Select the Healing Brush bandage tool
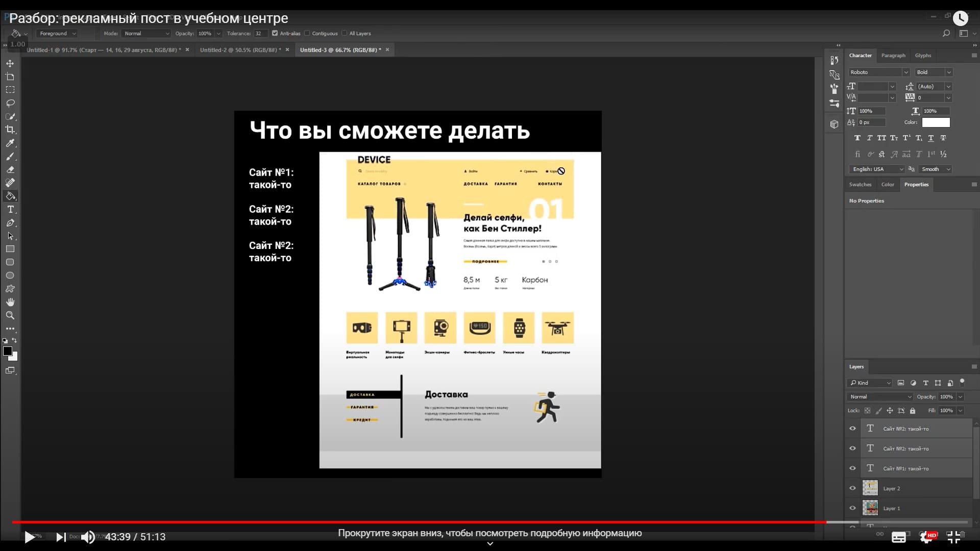Viewport: 980px width, 551px height. 10,183
